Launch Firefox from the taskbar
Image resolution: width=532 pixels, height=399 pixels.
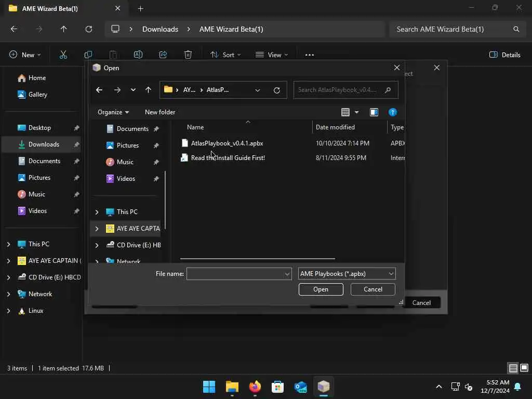[x=255, y=387]
